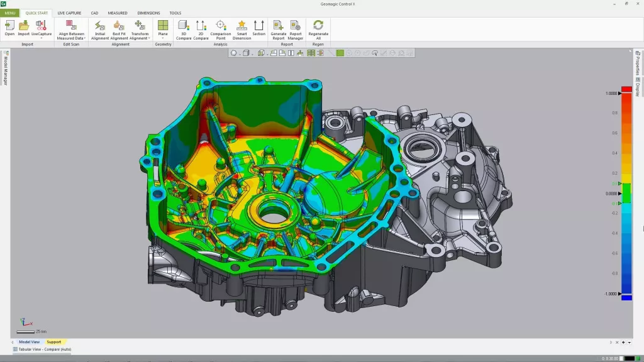Select Initial Alignment

(x=99, y=28)
